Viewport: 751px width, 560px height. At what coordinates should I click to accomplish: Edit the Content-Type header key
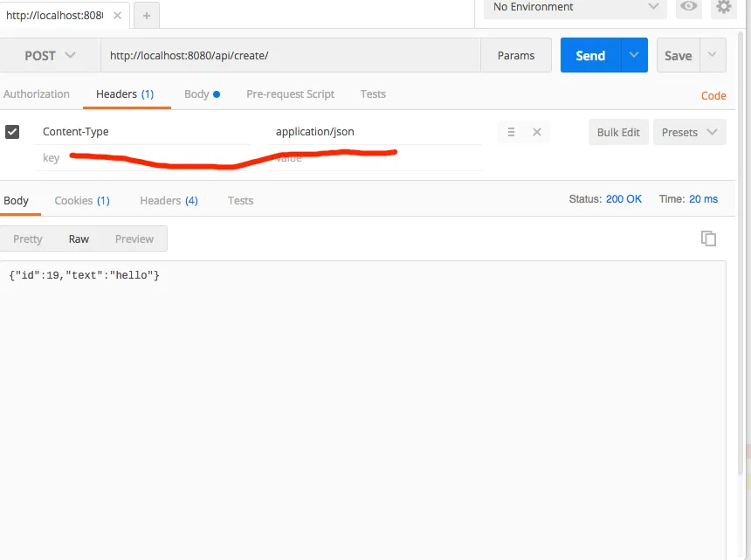coord(143,132)
